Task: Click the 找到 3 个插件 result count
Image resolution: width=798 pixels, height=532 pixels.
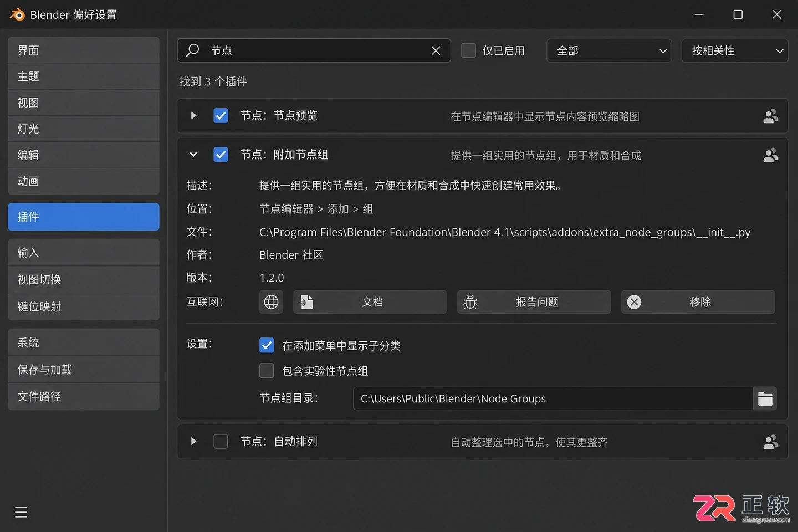Action: click(x=213, y=81)
